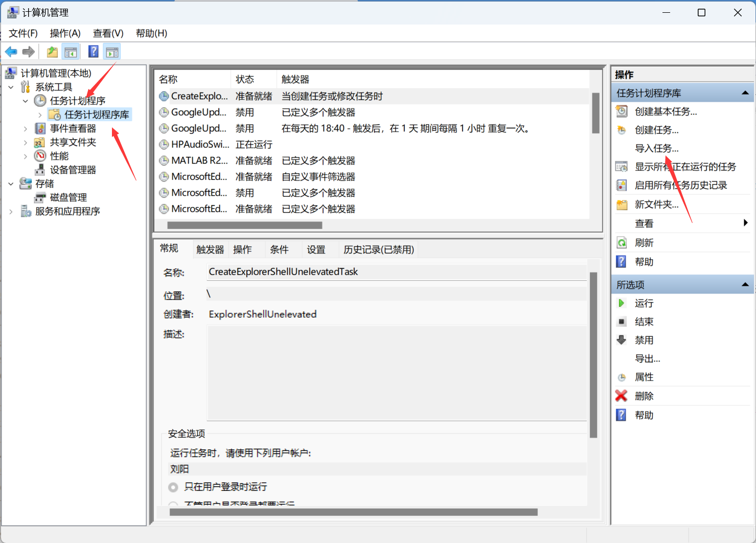Collapse the 所选项 actions section
756x543 pixels.
(x=745, y=285)
